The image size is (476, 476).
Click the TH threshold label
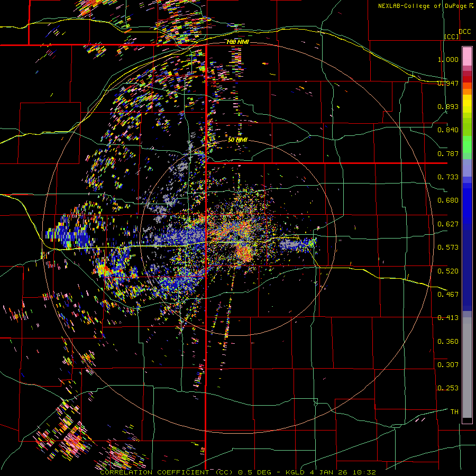[x=454, y=412]
